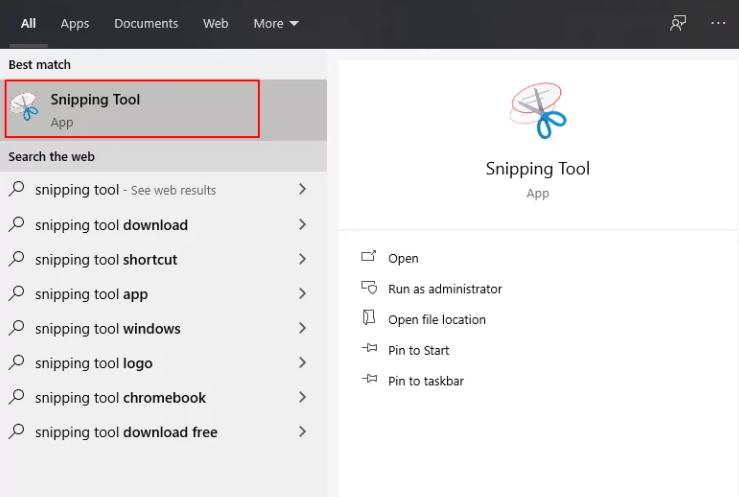Select 'snipping tool logo' suggestion
This screenshot has height=497, width=739.
click(x=164, y=363)
